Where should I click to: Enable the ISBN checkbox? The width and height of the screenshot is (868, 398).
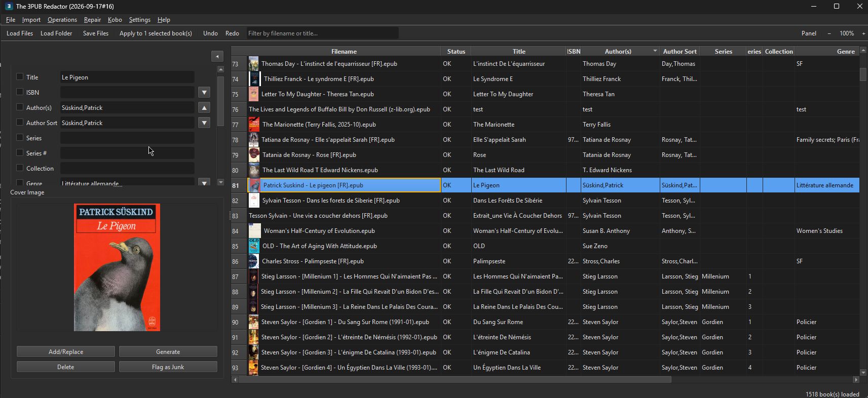[20, 92]
